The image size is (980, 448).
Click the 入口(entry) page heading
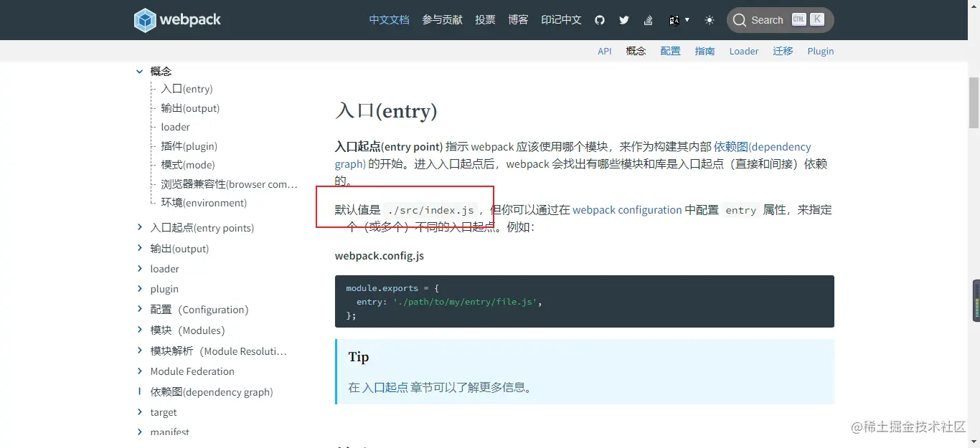pos(386,111)
